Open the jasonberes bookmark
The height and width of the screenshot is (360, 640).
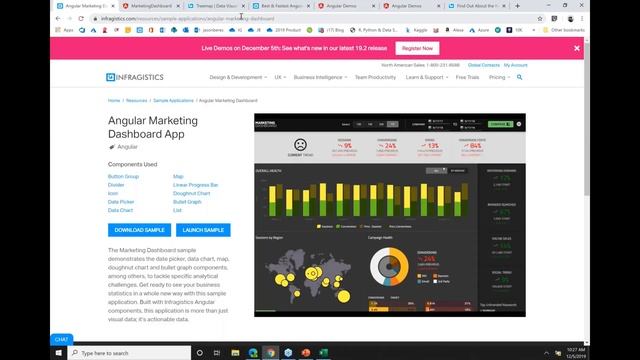coord(209,30)
